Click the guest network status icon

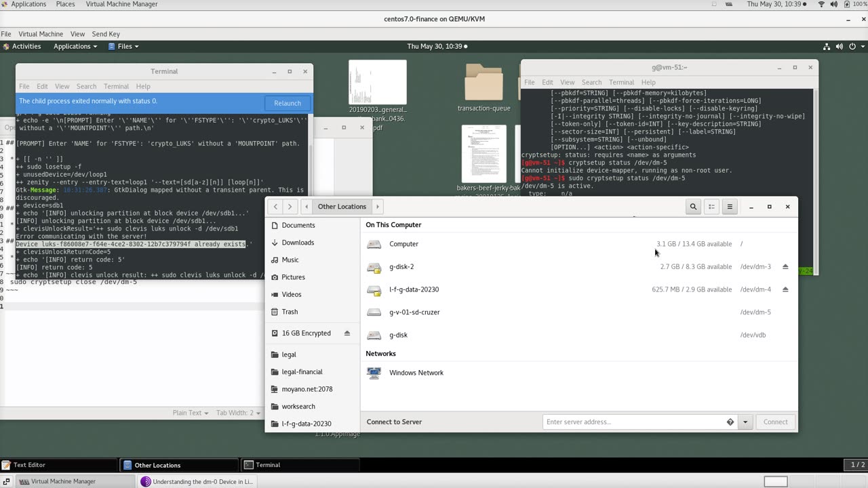pos(827,47)
